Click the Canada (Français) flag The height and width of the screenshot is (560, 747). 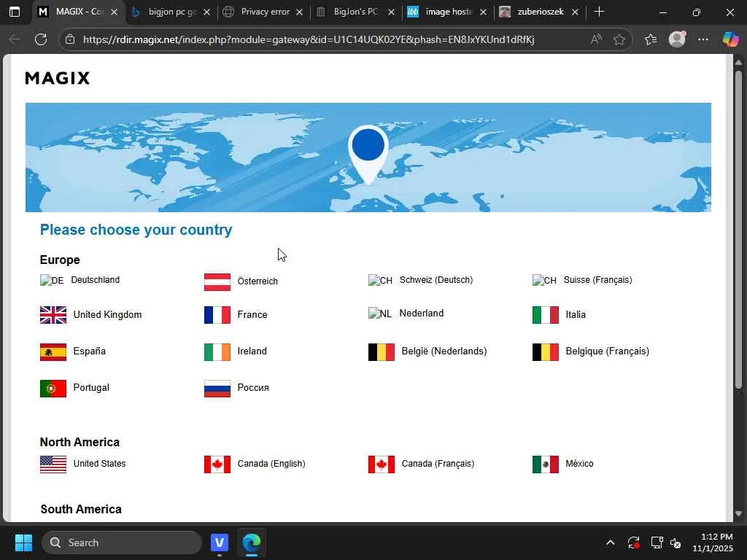[382, 464]
